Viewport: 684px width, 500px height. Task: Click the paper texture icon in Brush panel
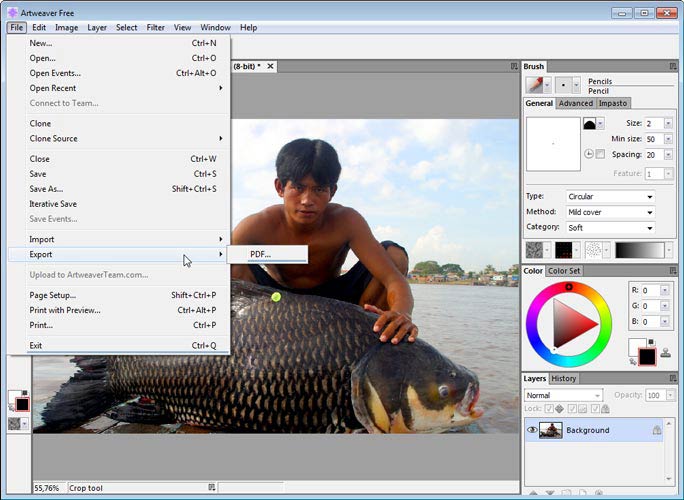click(x=535, y=250)
